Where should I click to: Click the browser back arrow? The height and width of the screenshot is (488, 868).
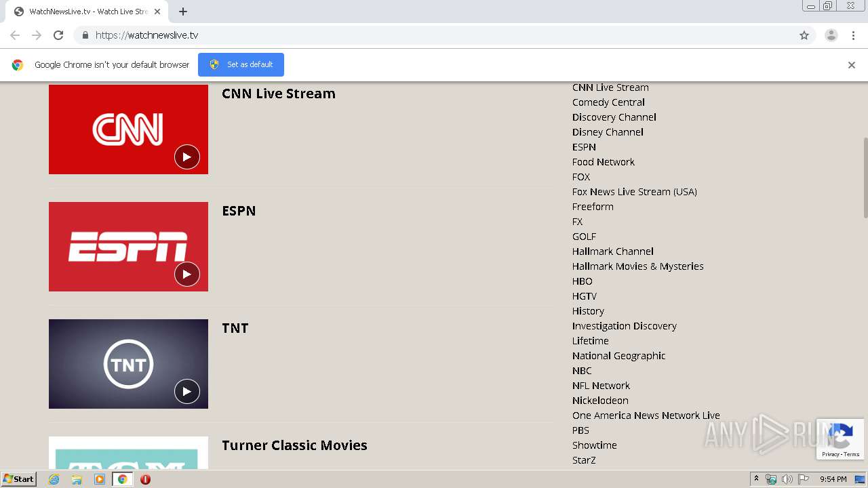click(15, 35)
